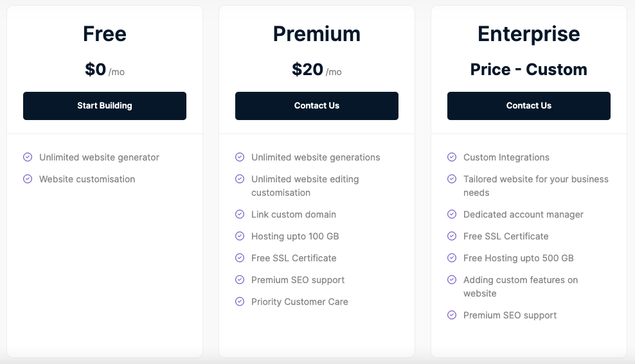Screen dimensions: 635x364
Task: Click checkmark icon beside Unlimited website generator
Action: pos(28,157)
